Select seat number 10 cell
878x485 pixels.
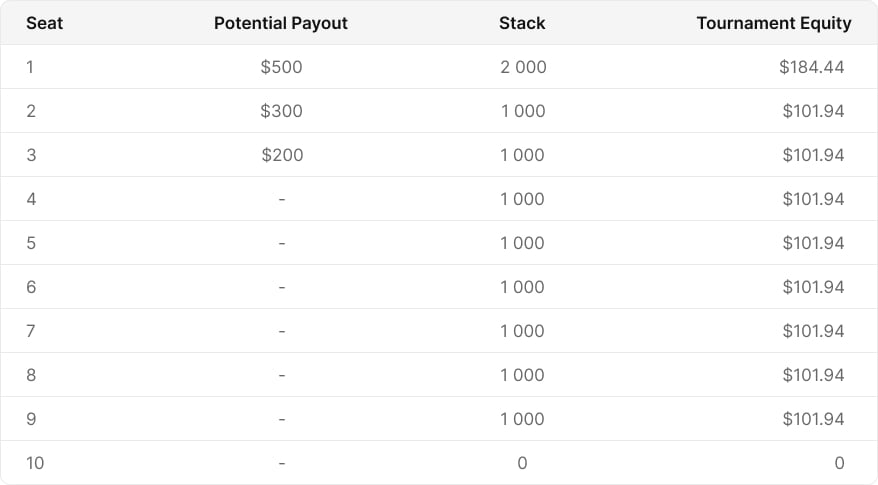point(35,463)
